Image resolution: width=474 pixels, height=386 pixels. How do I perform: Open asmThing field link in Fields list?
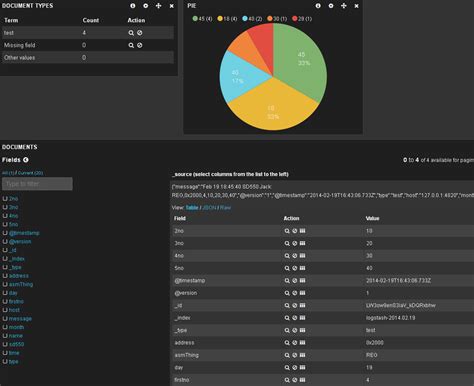point(21,284)
